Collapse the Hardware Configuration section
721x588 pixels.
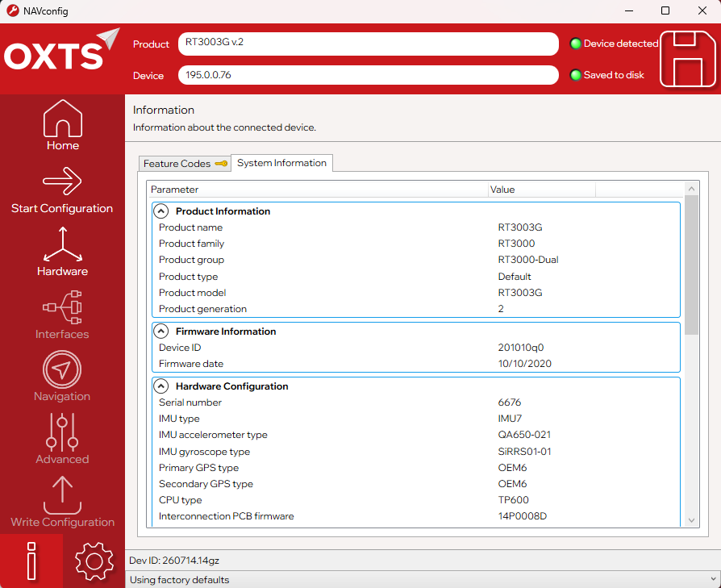(160, 386)
